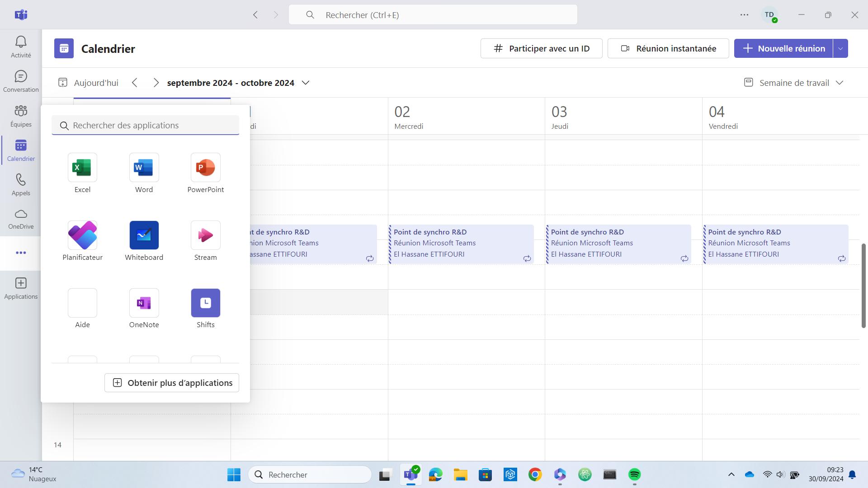This screenshot has height=488, width=868.
Task: Open the Excel application
Action: 82,173
